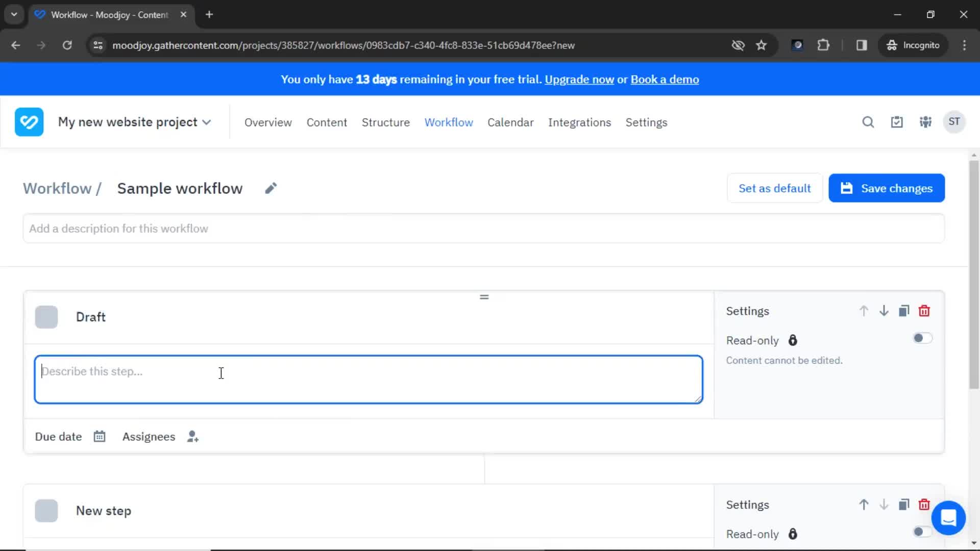
Task: Toggle Read-only for New step
Action: pyautogui.click(x=922, y=532)
